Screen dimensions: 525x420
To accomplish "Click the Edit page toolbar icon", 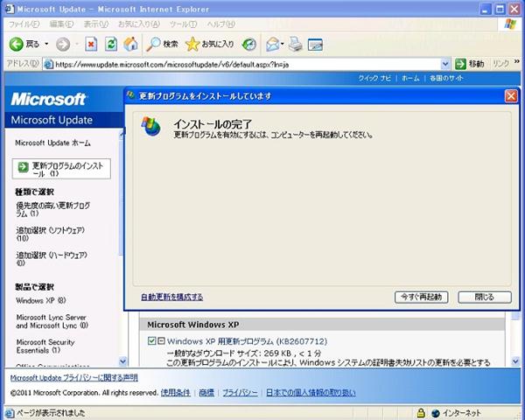I will point(315,45).
